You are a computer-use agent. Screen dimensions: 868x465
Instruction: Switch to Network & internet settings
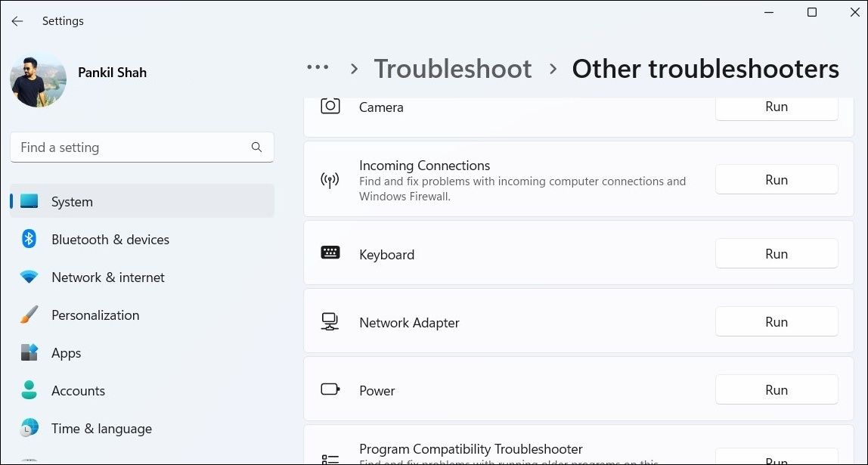click(x=107, y=277)
